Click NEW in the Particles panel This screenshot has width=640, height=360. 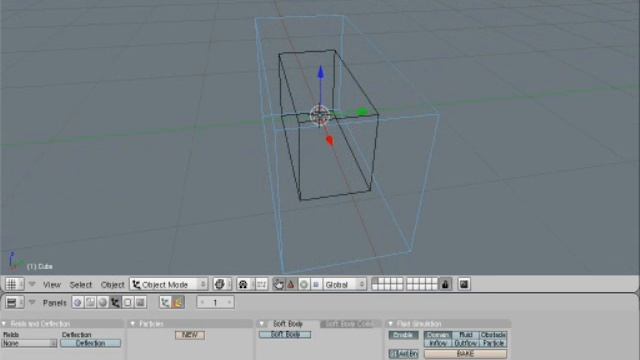point(190,335)
